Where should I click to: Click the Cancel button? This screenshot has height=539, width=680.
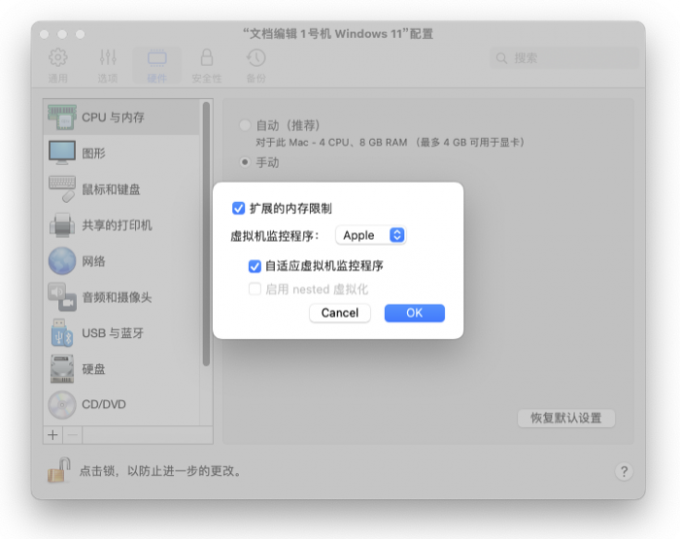click(x=340, y=313)
